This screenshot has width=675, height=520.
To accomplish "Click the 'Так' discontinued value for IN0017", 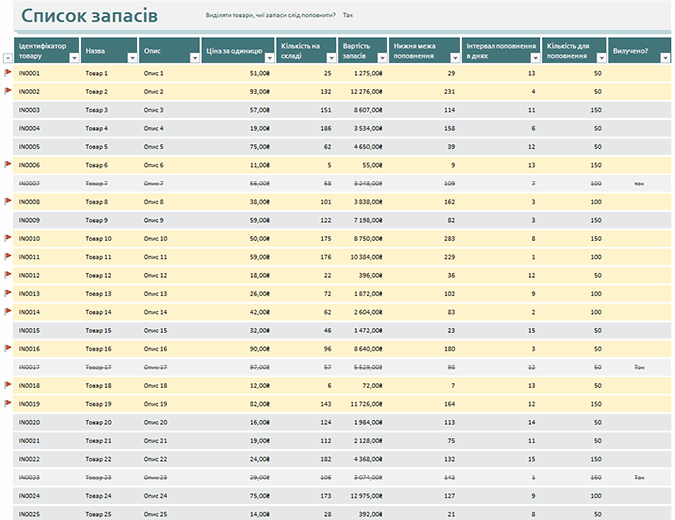I will (x=639, y=367).
